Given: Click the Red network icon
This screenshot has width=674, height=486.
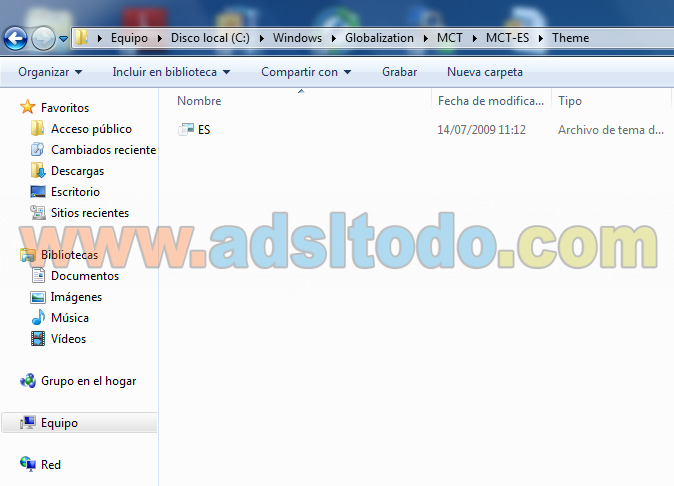Looking at the screenshot, I should pos(28,464).
